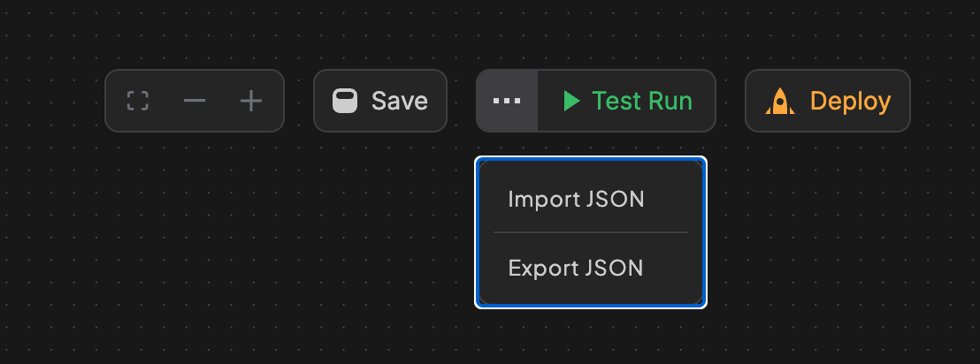Click the divider line between Import and Export
The height and width of the screenshot is (364, 980).
click(590, 232)
